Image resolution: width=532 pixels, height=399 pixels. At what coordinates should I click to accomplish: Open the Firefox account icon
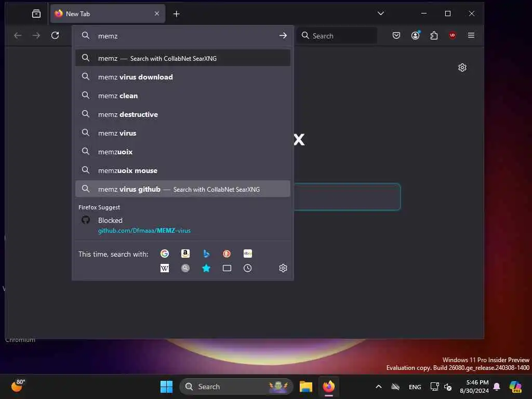tap(415, 35)
